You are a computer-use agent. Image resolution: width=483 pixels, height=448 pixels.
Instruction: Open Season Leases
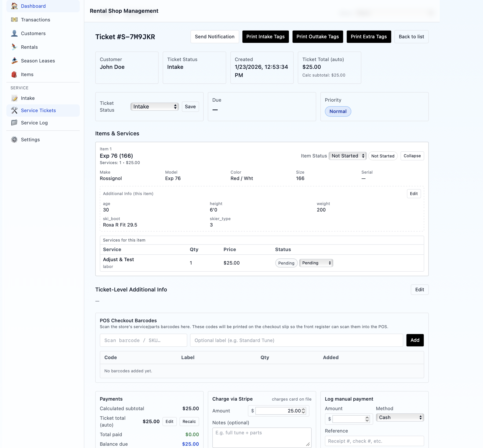pyautogui.click(x=38, y=61)
